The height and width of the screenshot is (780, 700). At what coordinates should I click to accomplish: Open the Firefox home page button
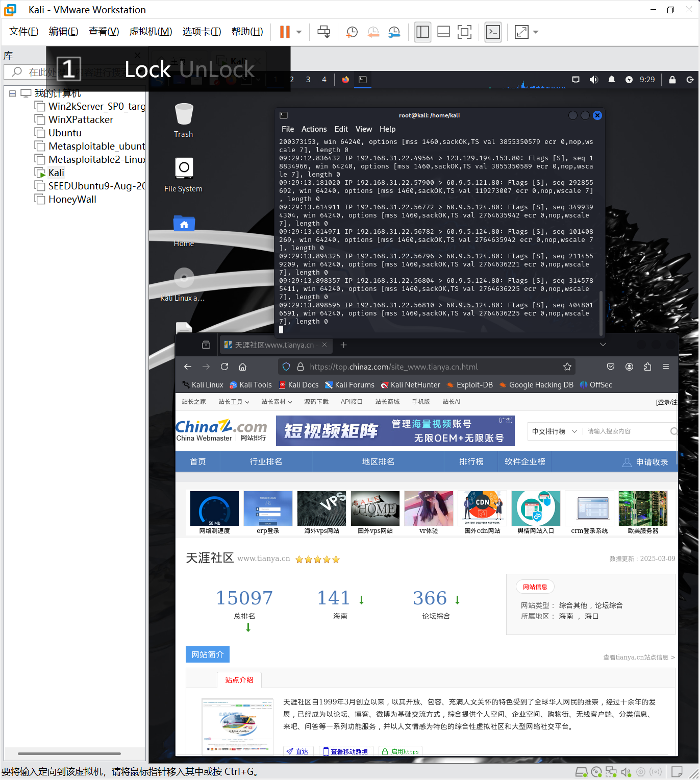(x=243, y=367)
